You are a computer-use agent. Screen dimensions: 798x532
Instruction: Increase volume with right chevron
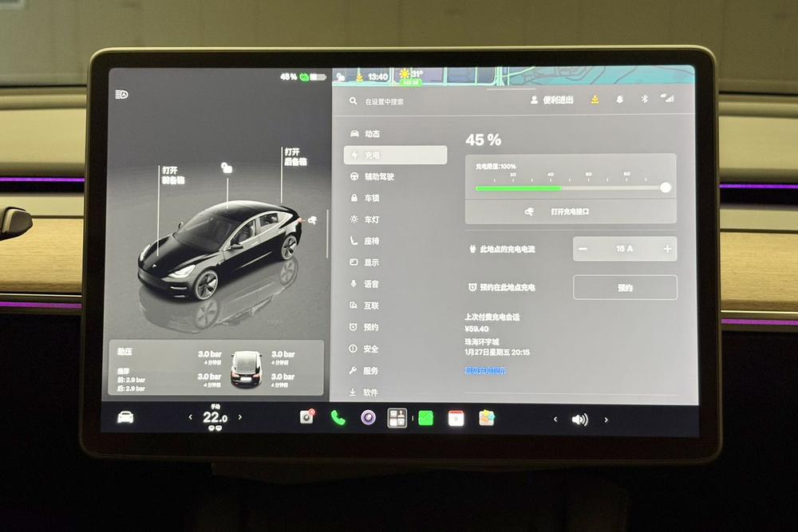click(606, 420)
